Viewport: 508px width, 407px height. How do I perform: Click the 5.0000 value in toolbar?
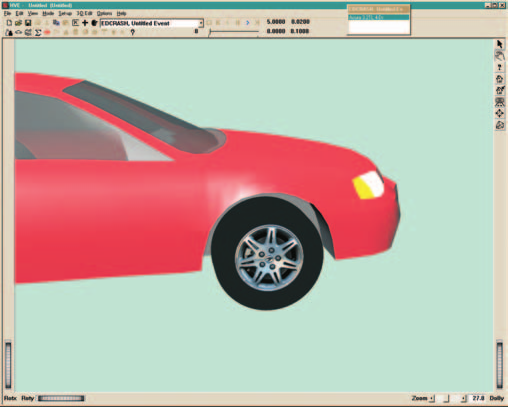pos(276,22)
